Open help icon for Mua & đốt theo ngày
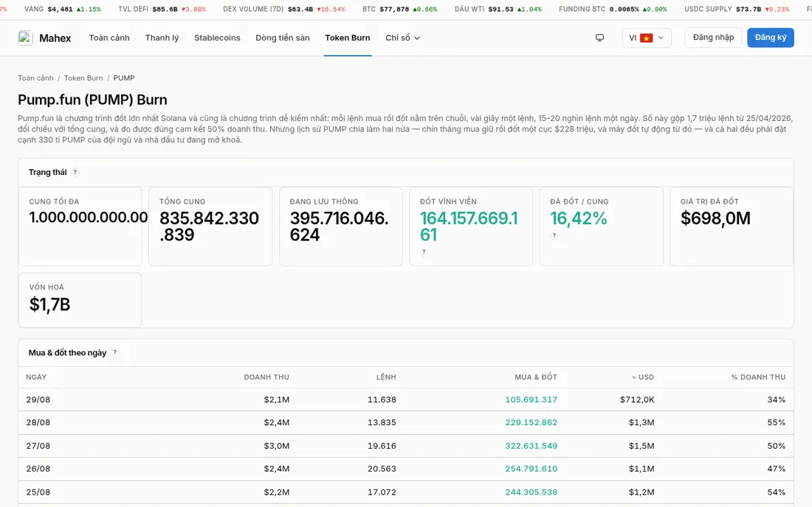The width and height of the screenshot is (812, 507). tap(115, 353)
